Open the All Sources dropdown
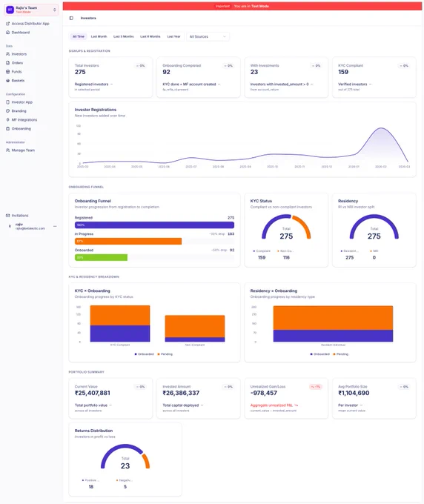Screen dimensions: 424x504 coord(208,36)
